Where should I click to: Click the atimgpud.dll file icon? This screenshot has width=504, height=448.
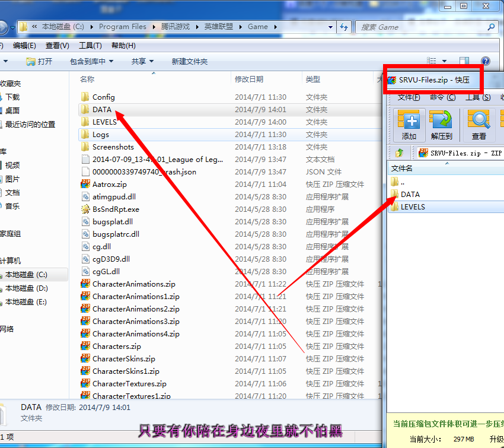click(85, 197)
